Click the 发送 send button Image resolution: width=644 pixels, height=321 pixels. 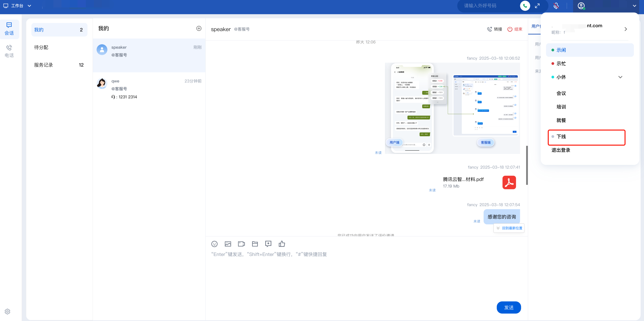click(509, 307)
